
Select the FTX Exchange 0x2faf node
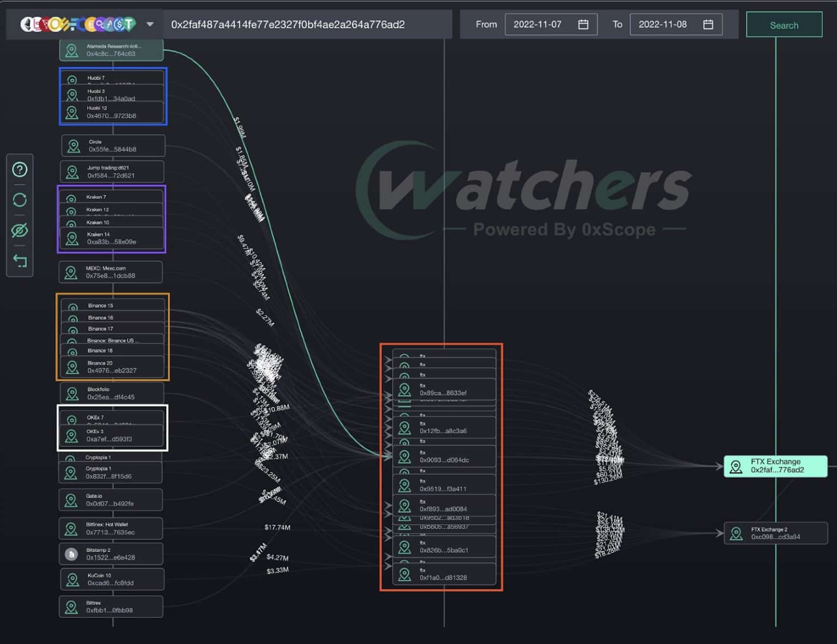[775, 466]
